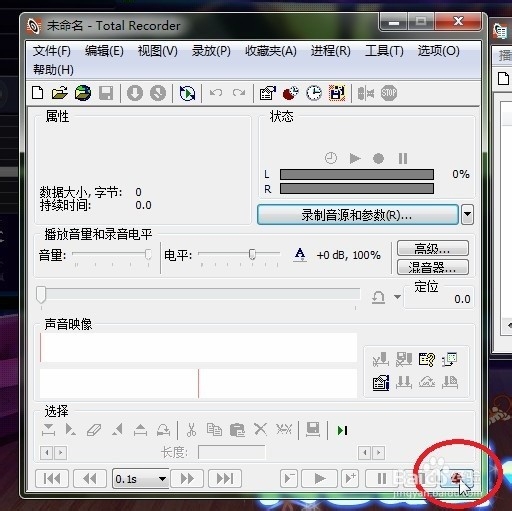Open the 帮助(H) menu
Viewport: 512px width, 511px height.
(53, 70)
